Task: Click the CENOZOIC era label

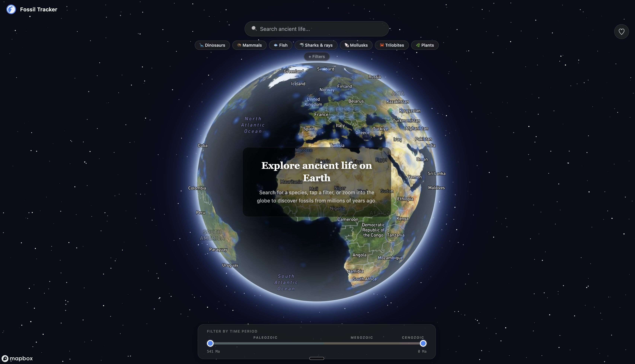Action: point(413,337)
